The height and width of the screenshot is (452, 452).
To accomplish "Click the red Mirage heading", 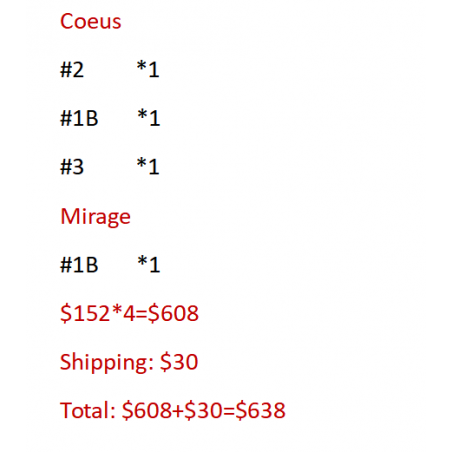I will 95,217.
